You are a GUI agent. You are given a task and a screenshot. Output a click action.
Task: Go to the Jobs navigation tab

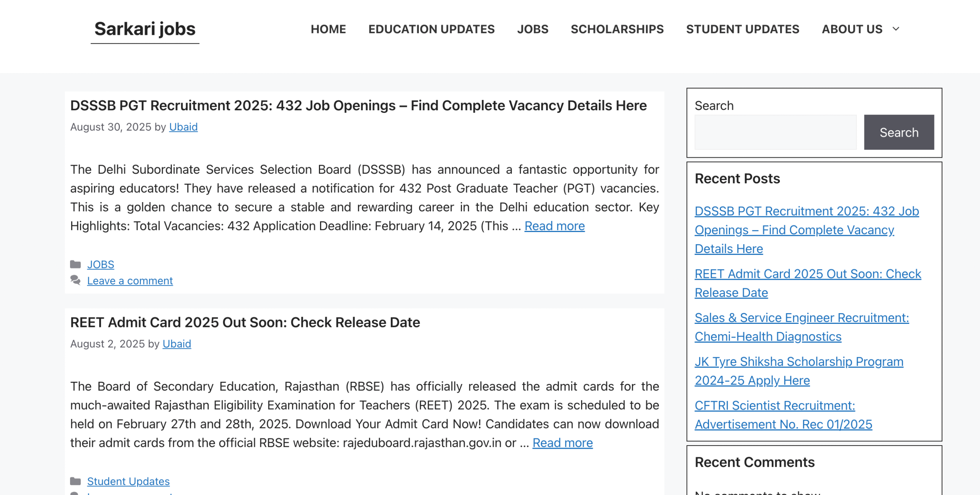pos(532,29)
